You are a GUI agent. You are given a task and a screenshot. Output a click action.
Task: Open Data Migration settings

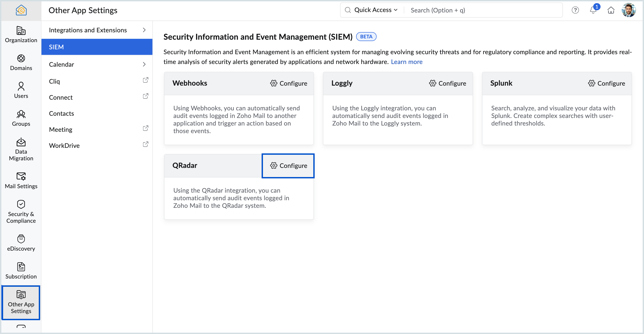[21, 150]
